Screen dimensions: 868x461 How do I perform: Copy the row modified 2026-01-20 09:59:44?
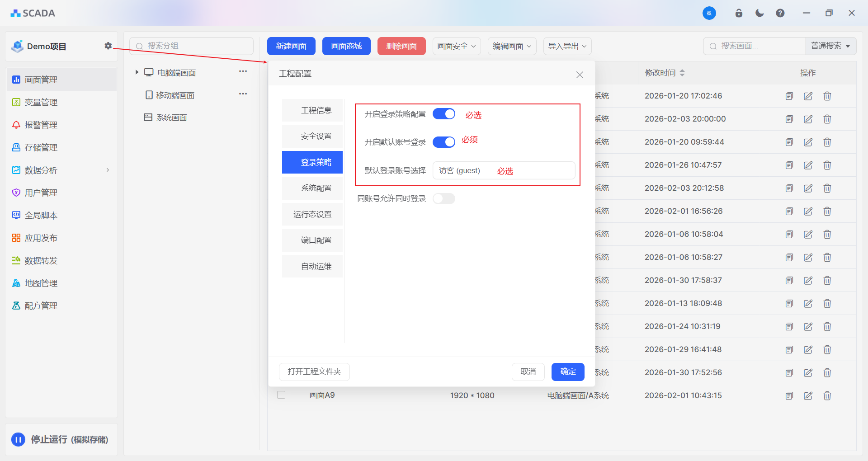[x=789, y=142]
